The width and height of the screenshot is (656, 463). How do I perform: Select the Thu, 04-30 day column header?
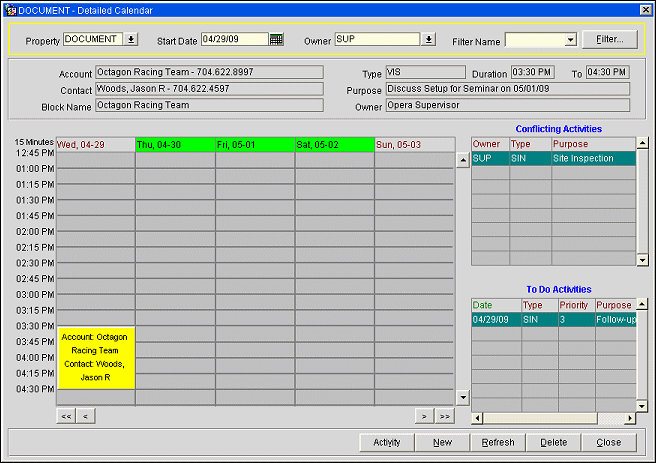(x=174, y=145)
